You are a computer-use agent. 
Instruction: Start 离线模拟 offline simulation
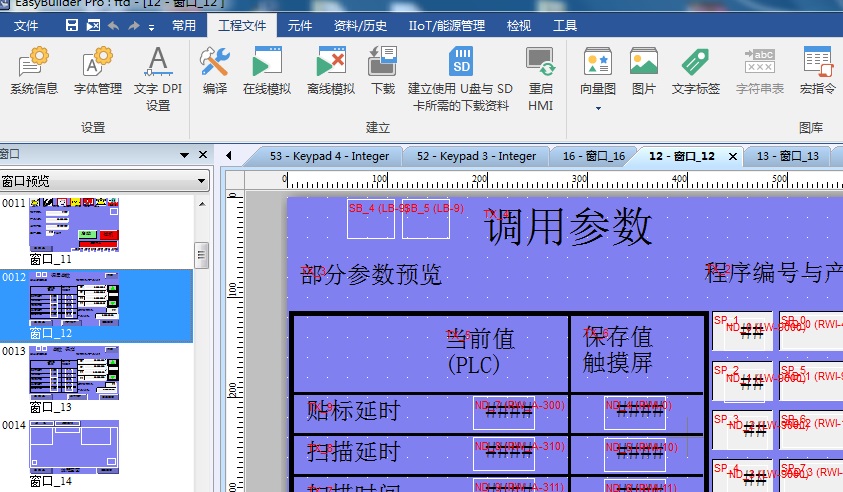point(330,71)
